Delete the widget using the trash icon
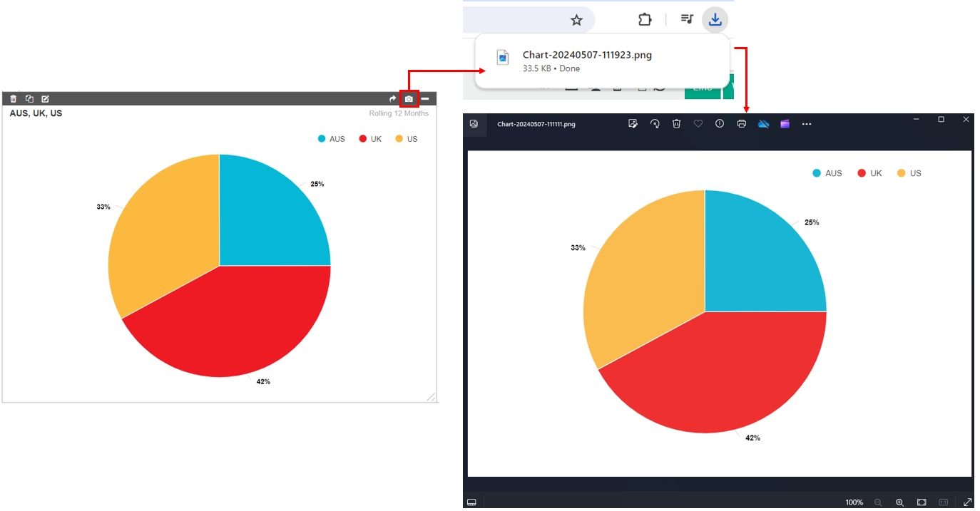This screenshot has height=511, width=980. (x=14, y=99)
